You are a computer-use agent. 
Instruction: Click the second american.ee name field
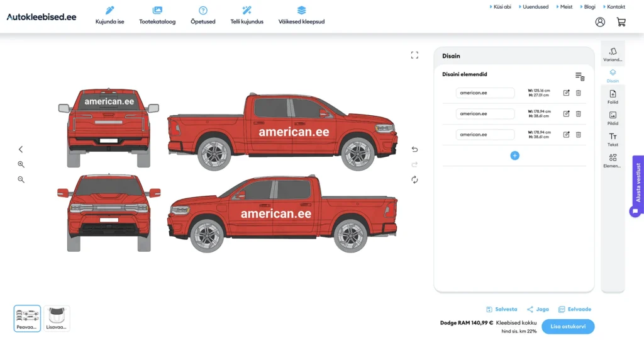485,113
